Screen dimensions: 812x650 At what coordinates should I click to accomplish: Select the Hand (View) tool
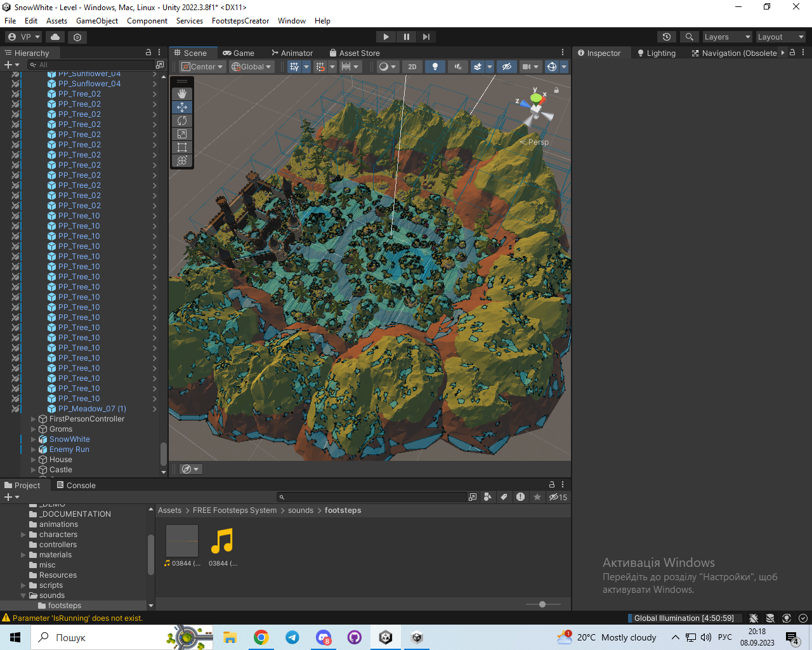[x=182, y=94]
